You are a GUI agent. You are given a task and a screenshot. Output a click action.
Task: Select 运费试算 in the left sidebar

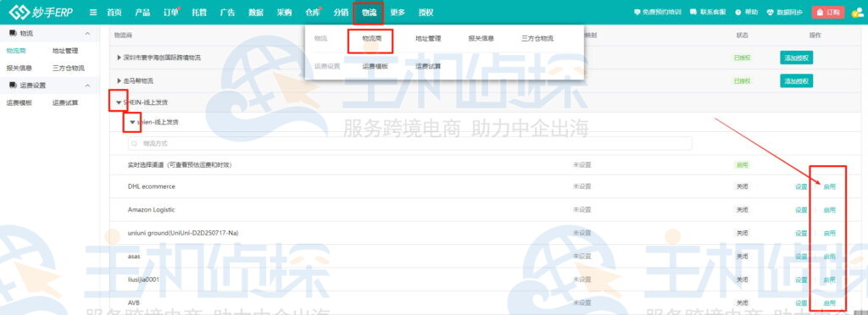[x=65, y=102]
